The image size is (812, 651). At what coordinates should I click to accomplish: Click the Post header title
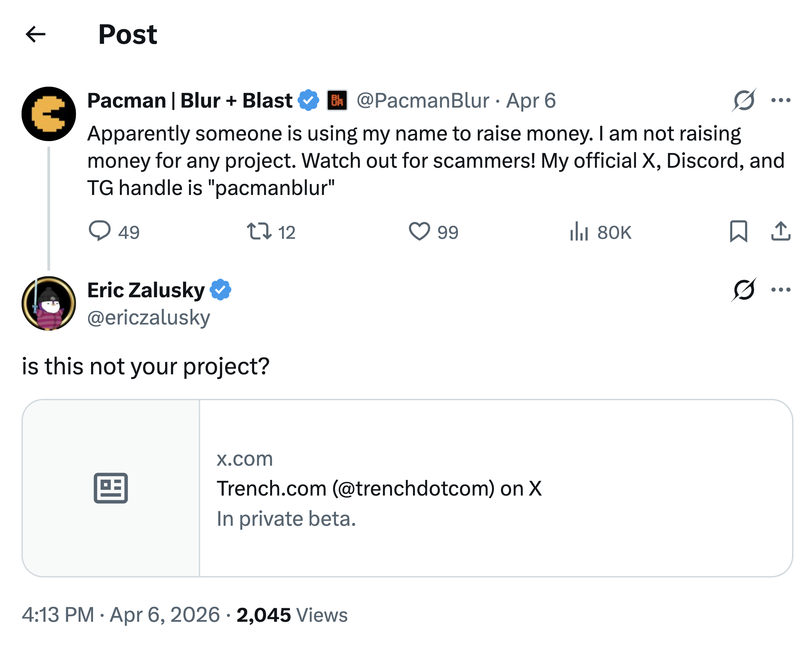(128, 35)
